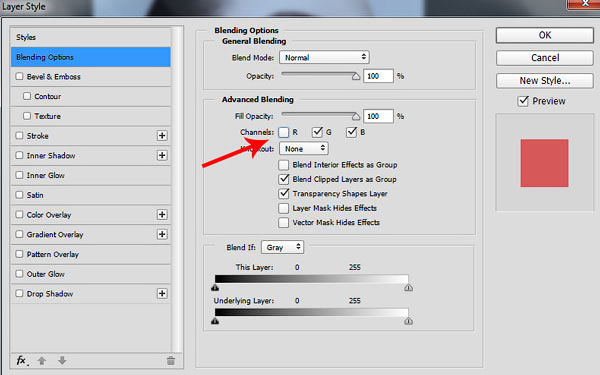
Task: Enable the Inner Glow checkbox
Action: (19, 175)
